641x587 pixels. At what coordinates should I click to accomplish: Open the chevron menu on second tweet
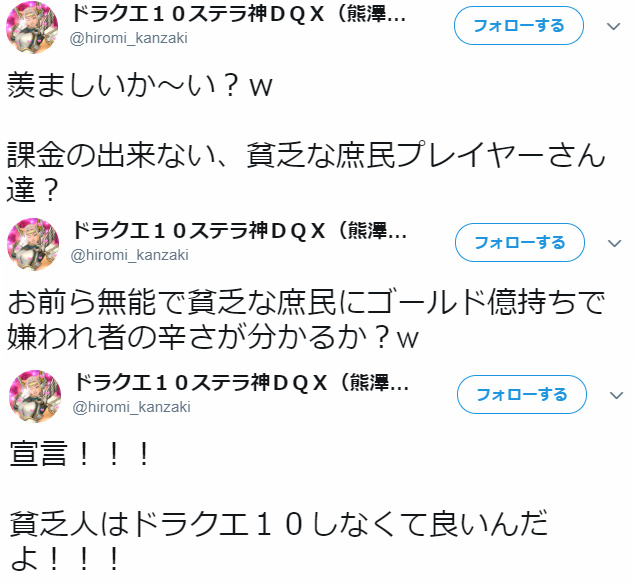click(614, 244)
